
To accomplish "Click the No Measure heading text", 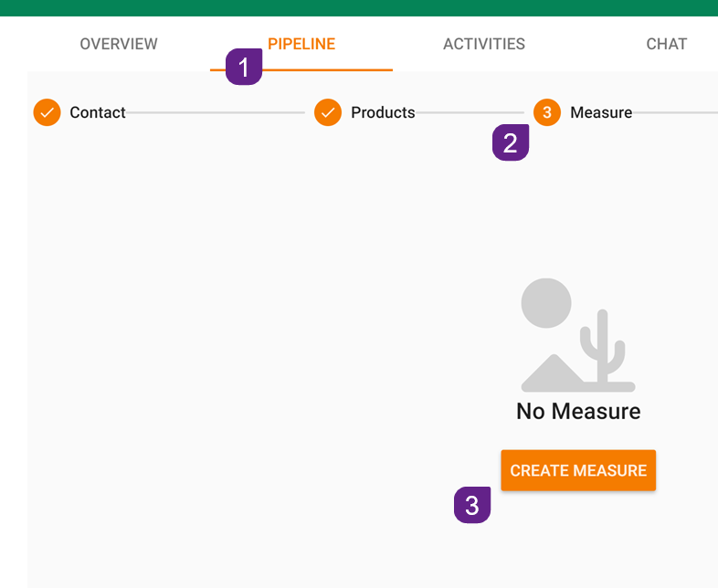I will (x=578, y=412).
